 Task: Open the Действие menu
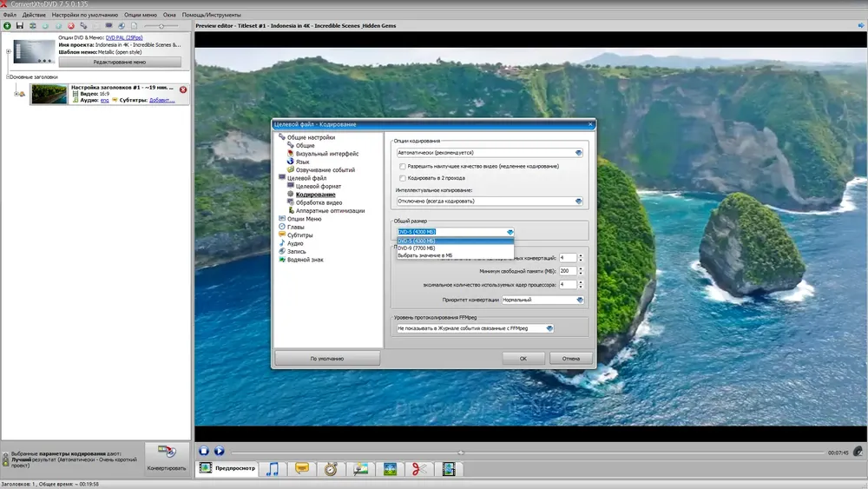click(34, 15)
